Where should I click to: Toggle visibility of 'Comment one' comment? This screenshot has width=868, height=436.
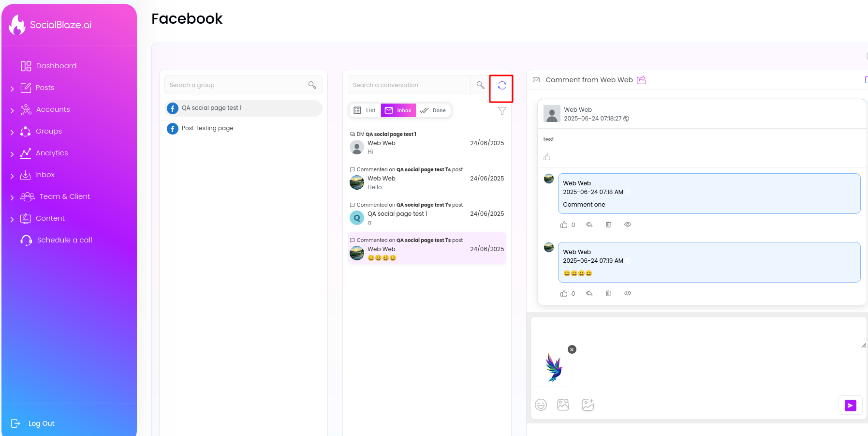(x=628, y=225)
